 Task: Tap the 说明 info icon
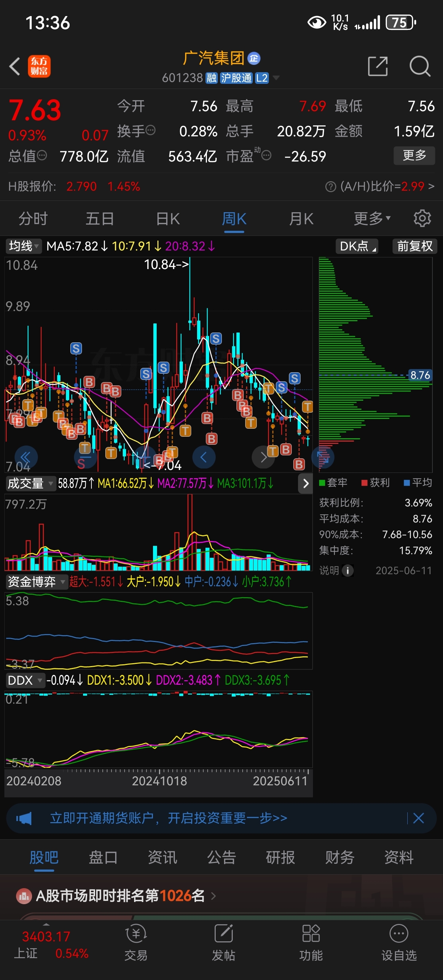click(348, 570)
